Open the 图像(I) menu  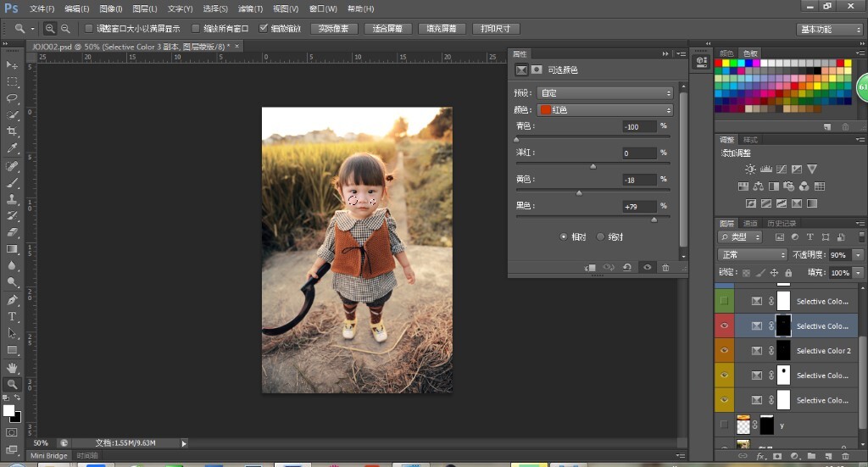click(x=111, y=8)
